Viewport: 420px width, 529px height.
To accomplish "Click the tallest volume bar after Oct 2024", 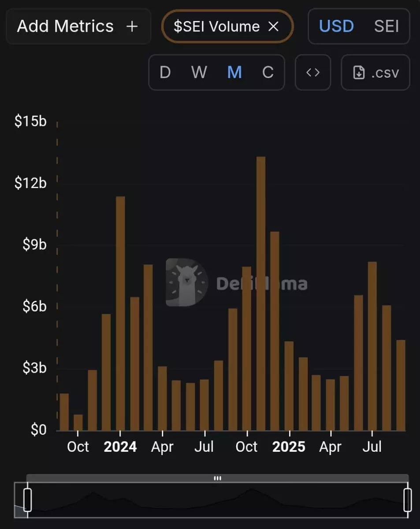I will click(x=261, y=293).
